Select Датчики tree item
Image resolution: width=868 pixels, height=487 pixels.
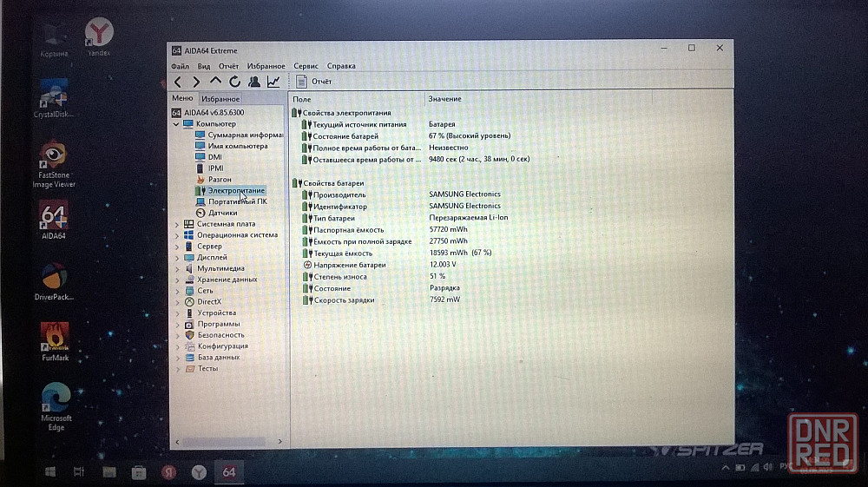click(216, 213)
